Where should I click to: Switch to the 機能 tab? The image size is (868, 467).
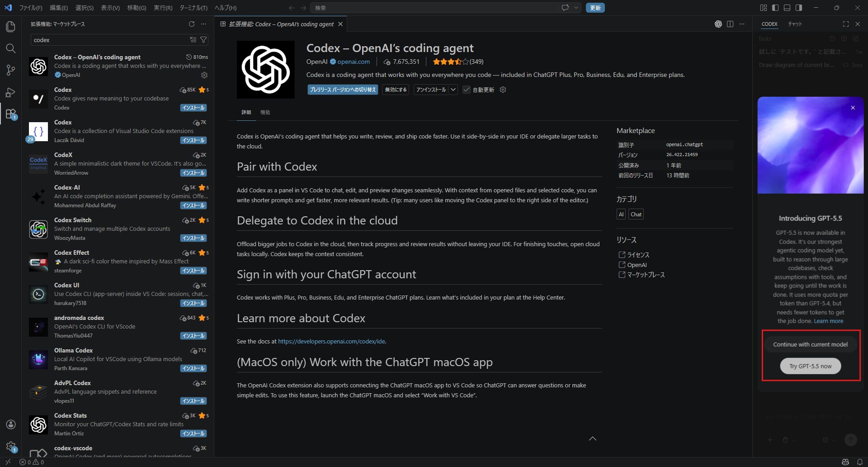[x=265, y=112]
